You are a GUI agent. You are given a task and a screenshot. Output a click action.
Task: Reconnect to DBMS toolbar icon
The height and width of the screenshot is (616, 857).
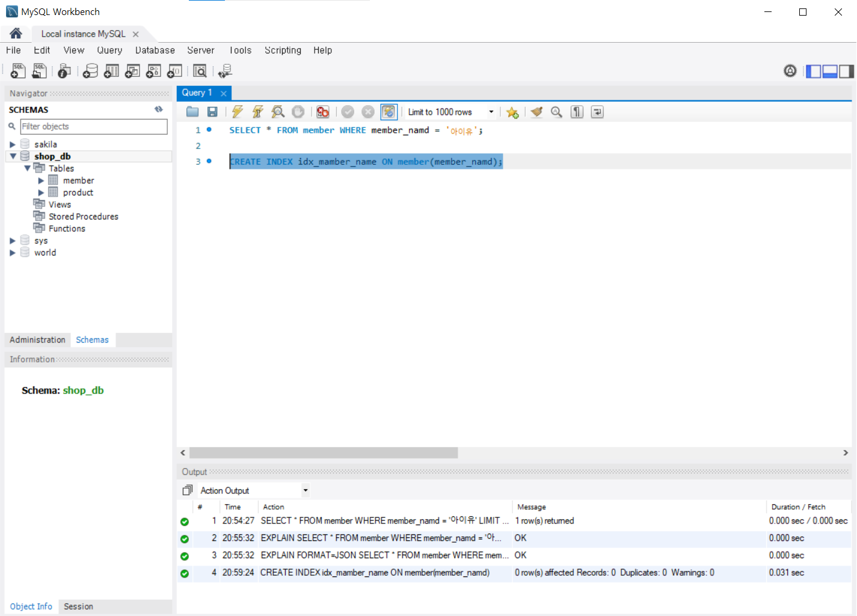tap(225, 71)
